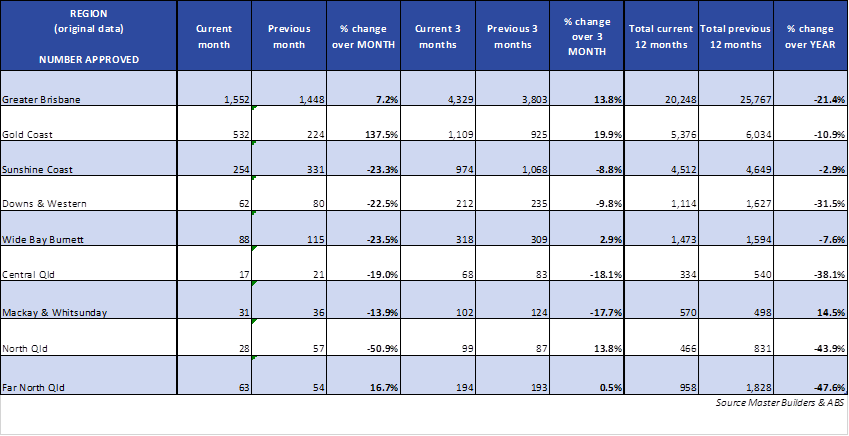The height and width of the screenshot is (436, 849).
Task: Select Downs & Western 3 month change -9.8%
Action: (587, 193)
